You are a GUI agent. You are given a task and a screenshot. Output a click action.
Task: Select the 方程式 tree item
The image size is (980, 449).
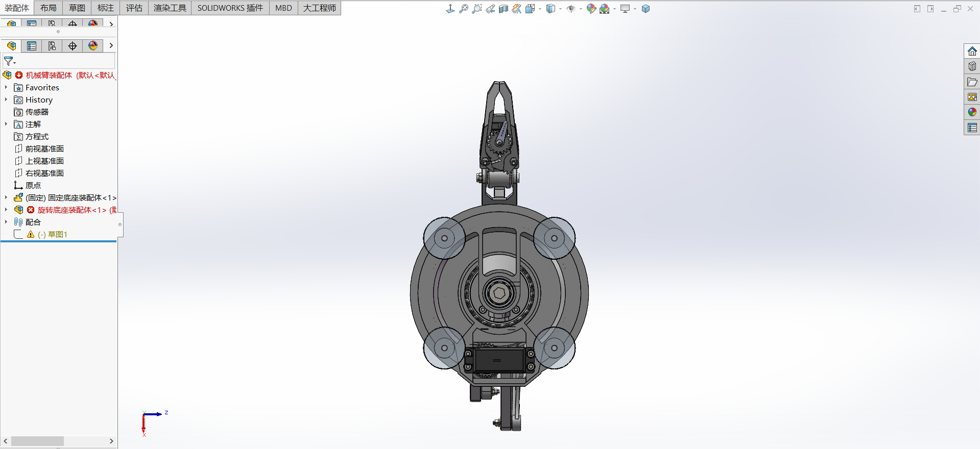pos(37,136)
